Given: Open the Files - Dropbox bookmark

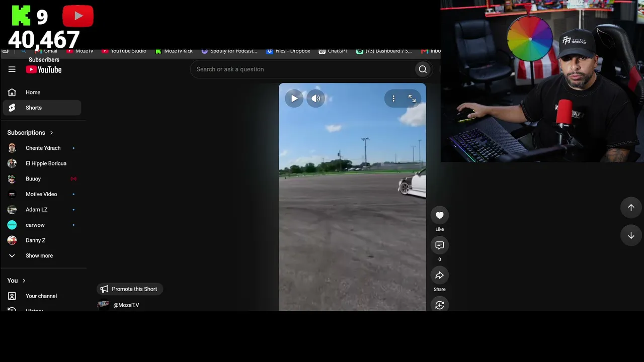Looking at the screenshot, I should pyautogui.click(x=288, y=51).
